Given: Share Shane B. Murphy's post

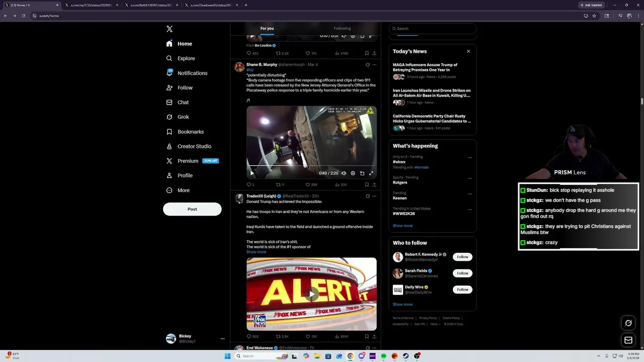Looking at the screenshot, I should (374, 185).
